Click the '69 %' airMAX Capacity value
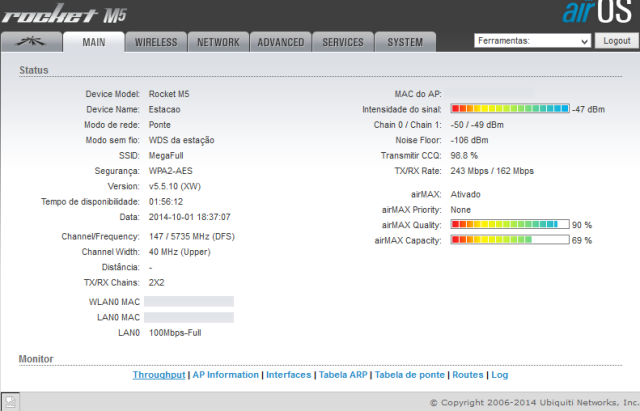The height and width of the screenshot is (411, 640). (x=582, y=240)
